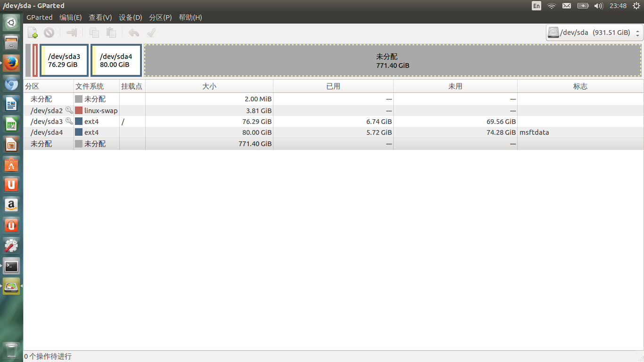Click the 已用 column header
The image size is (644, 362).
point(333,86)
